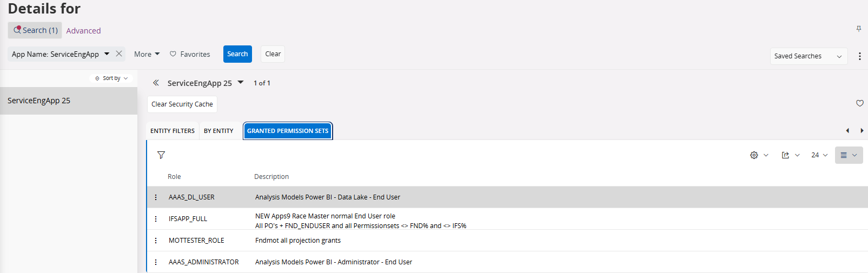Click the AAAS_ADMINISTRATOR role cell
Image resolution: width=868 pixels, height=273 pixels.
(204, 262)
